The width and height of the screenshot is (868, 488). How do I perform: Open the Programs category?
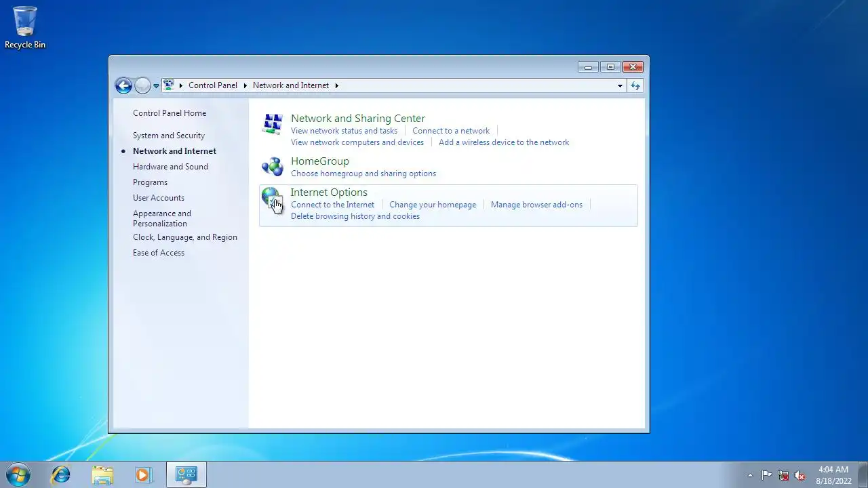pyautogui.click(x=150, y=182)
